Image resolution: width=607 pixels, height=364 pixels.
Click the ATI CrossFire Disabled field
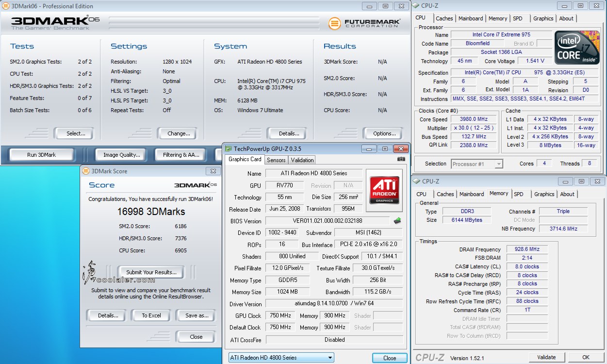(334, 339)
